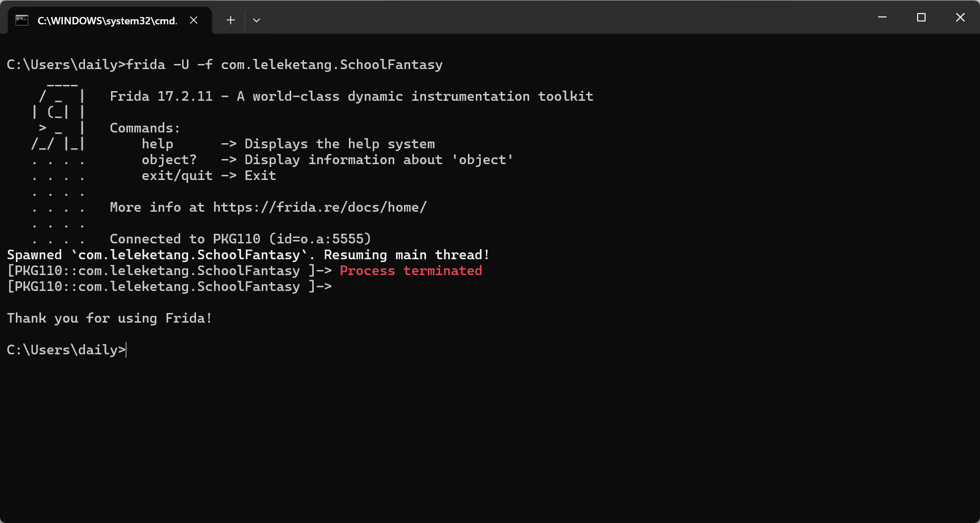Screen dimensions: 980x523
Task: Click the empty title bar area
Action: coord(566,18)
